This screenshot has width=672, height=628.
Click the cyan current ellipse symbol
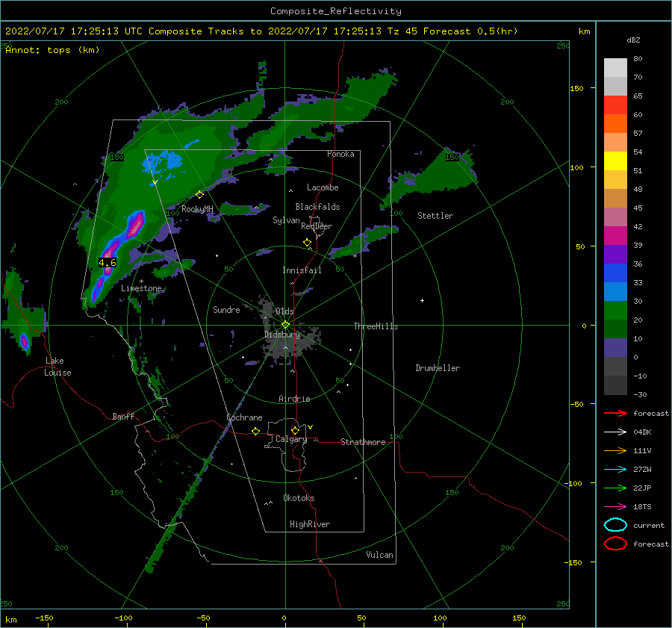click(615, 525)
